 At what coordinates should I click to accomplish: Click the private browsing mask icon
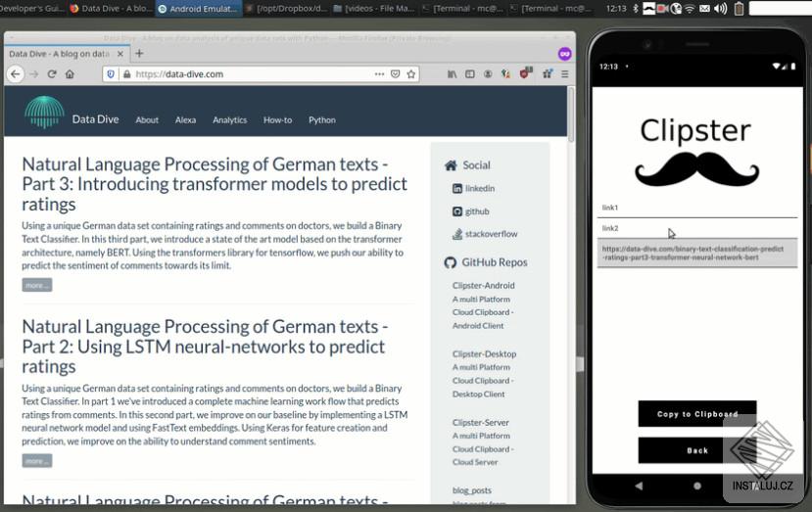pos(564,53)
